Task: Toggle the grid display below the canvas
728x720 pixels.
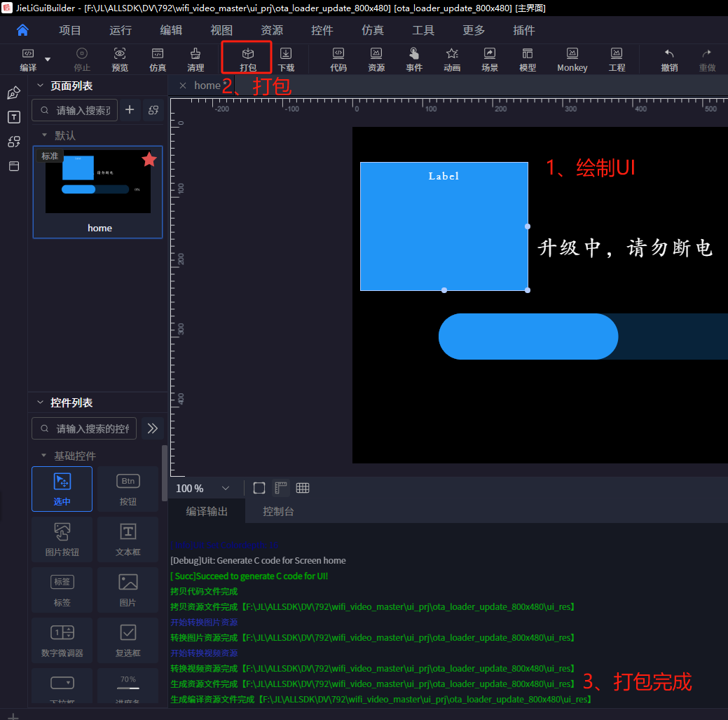Action: [303, 488]
